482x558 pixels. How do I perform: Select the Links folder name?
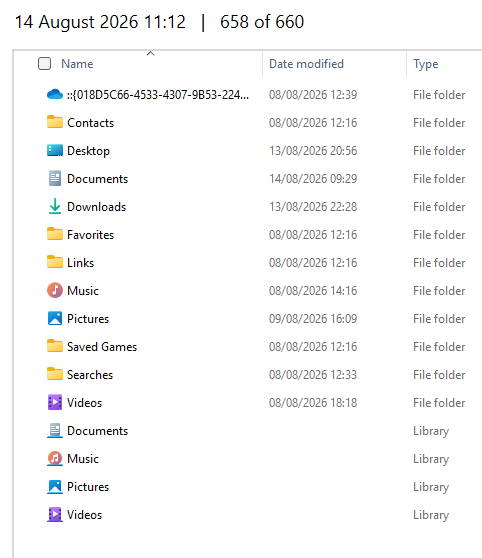[80, 263]
